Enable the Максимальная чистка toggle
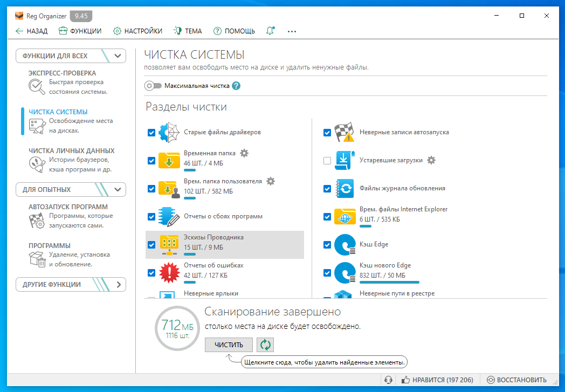 153,86
